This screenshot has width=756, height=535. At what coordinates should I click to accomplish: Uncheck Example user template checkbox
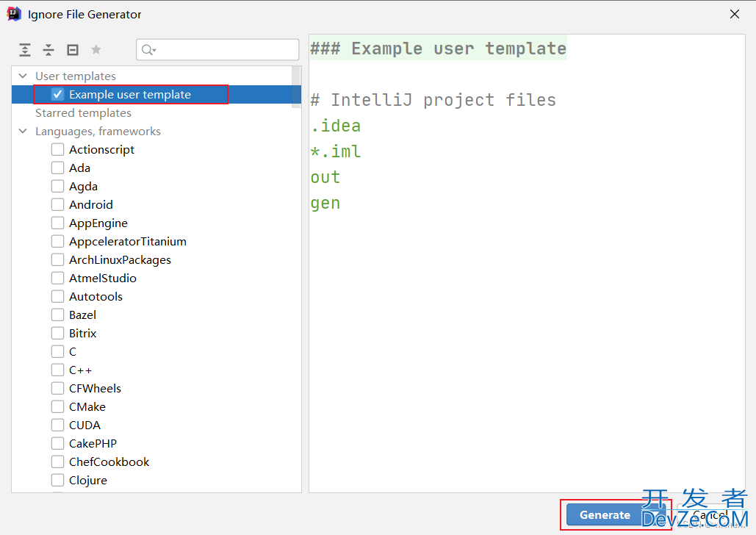57,94
